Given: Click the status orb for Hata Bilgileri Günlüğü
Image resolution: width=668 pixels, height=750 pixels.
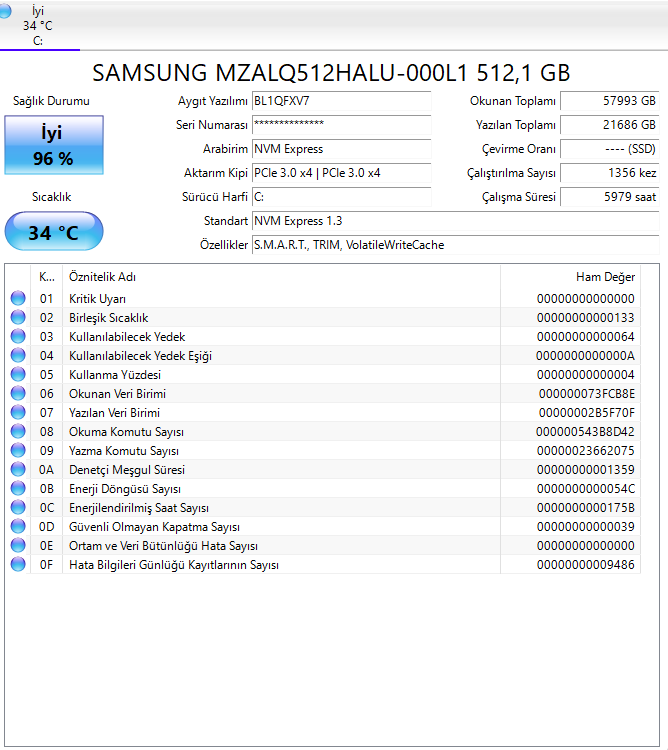Looking at the screenshot, I should (18, 564).
